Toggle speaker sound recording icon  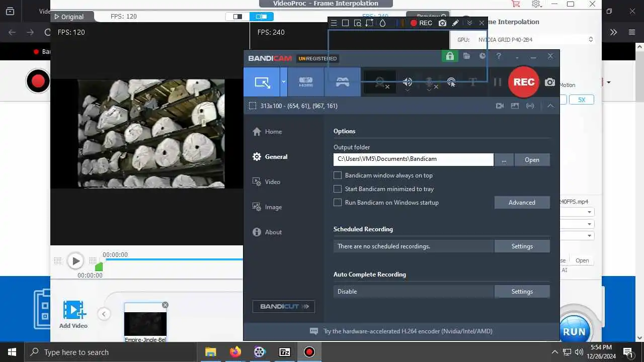408,82
